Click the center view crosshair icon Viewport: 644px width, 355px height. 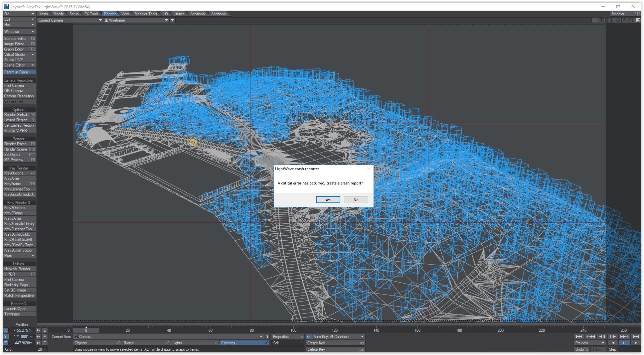(x=611, y=20)
